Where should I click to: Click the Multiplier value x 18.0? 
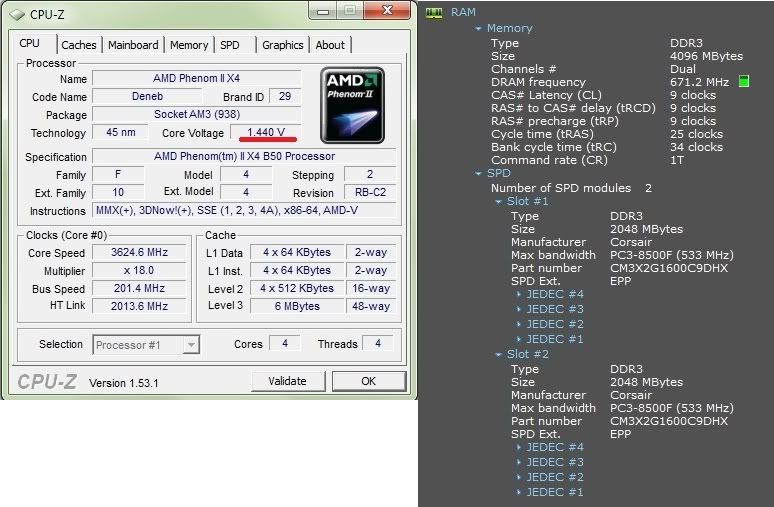[x=139, y=271]
